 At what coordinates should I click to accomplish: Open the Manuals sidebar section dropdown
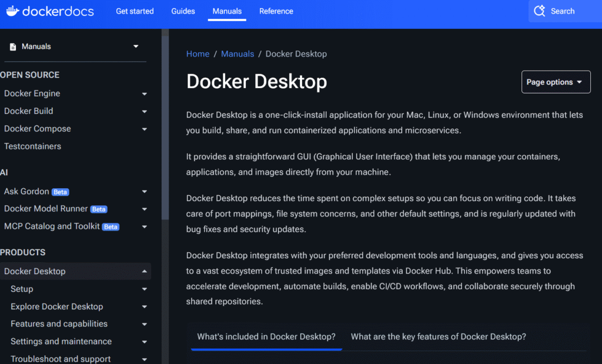tap(136, 46)
